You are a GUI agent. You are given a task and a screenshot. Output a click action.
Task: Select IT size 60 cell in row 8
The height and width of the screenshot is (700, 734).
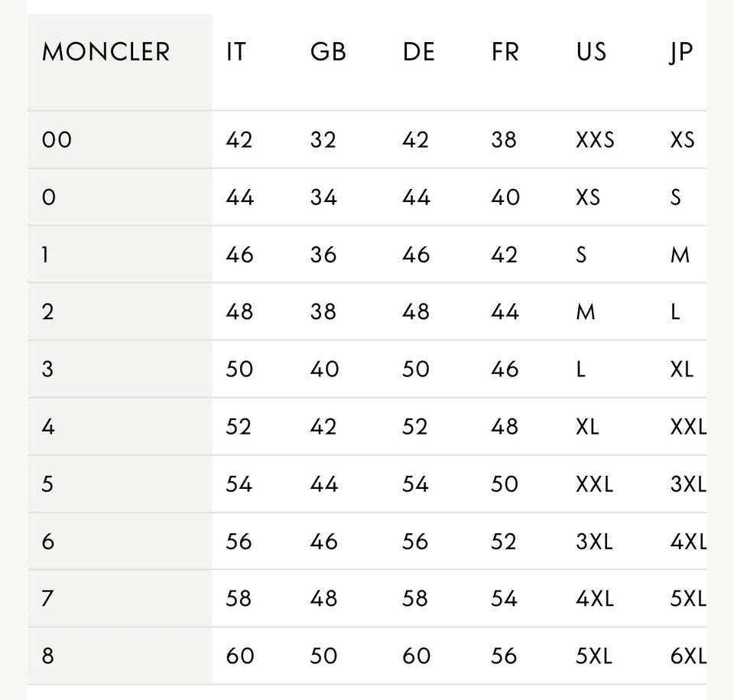click(239, 656)
